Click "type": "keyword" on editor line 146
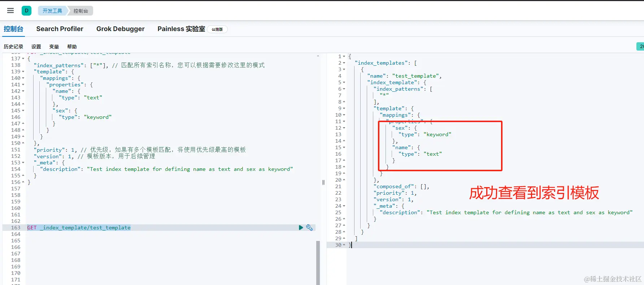 (85, 117)
